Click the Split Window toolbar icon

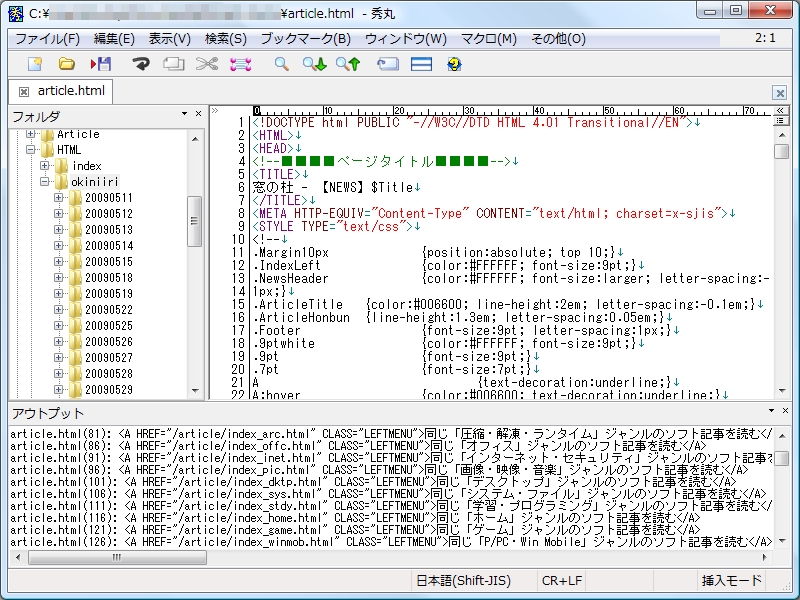[x=421, y=64]
